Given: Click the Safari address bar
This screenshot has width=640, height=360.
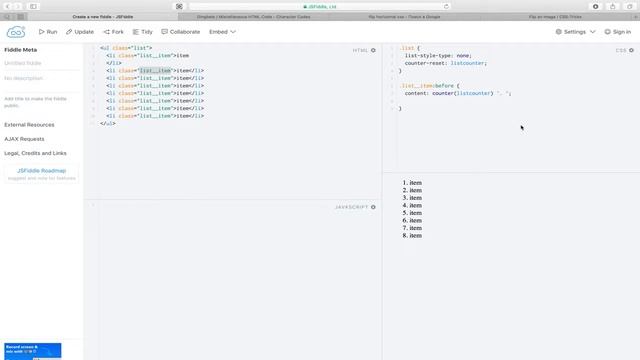Looking at the screenshot, I should [x=320, y=7].
